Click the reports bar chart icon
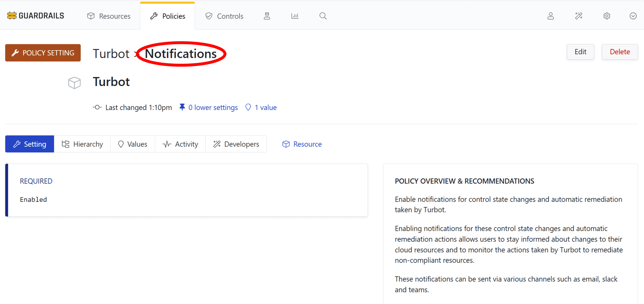644x304 pixels. point(295,16)
